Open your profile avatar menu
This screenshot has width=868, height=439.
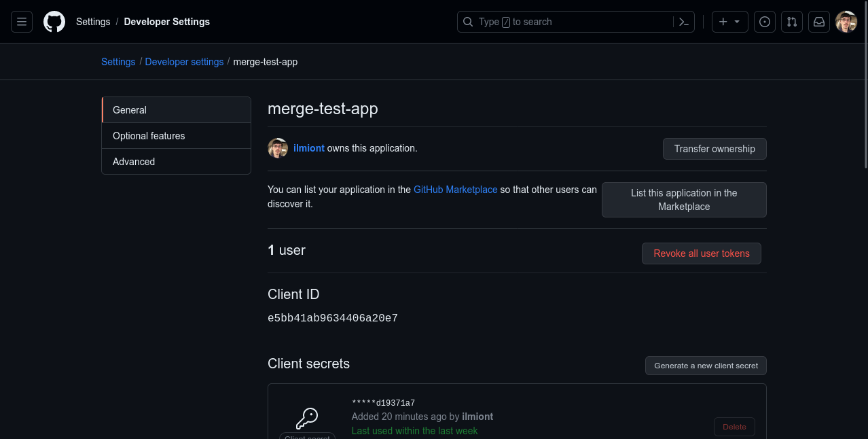[846, 21]
